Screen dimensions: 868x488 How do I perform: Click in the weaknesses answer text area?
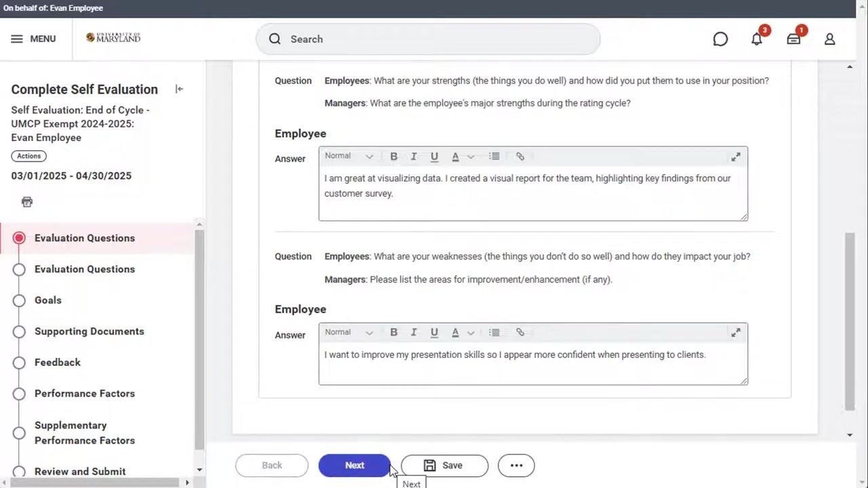coord(533,363)
